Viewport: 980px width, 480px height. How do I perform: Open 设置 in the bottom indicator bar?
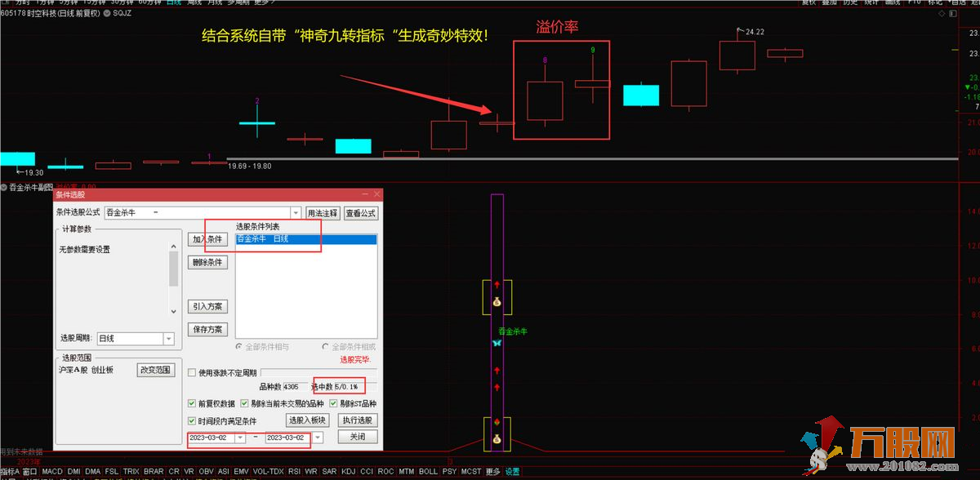tap(512, 472)
